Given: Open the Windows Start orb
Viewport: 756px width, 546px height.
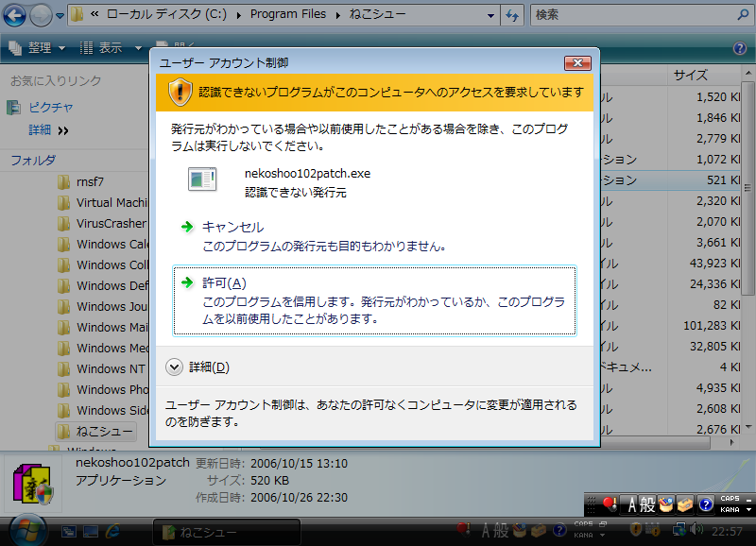Looking at the screenshot, I should [x=26, y=530].
